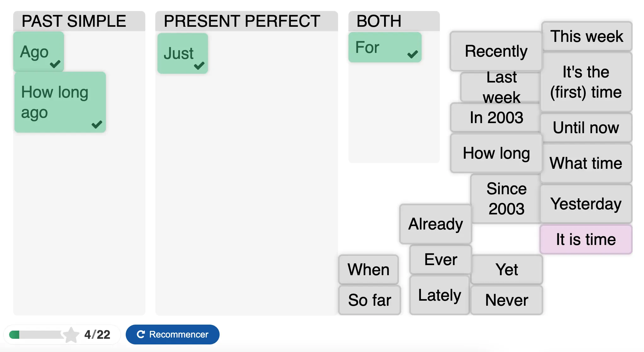Select the 'Lately' word card

point(440,295)
